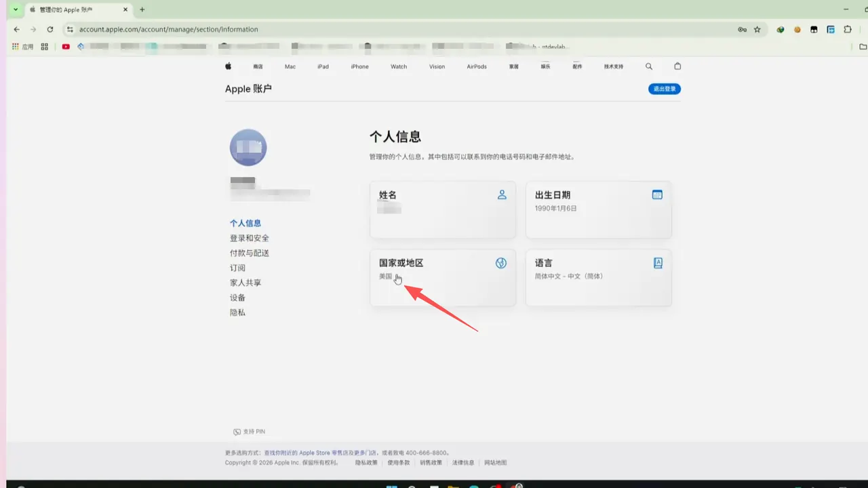Image resolution: width=868 pixels, height=488 pixels.
Task: Go to 订阅 section
Action: tap(237, 268)
